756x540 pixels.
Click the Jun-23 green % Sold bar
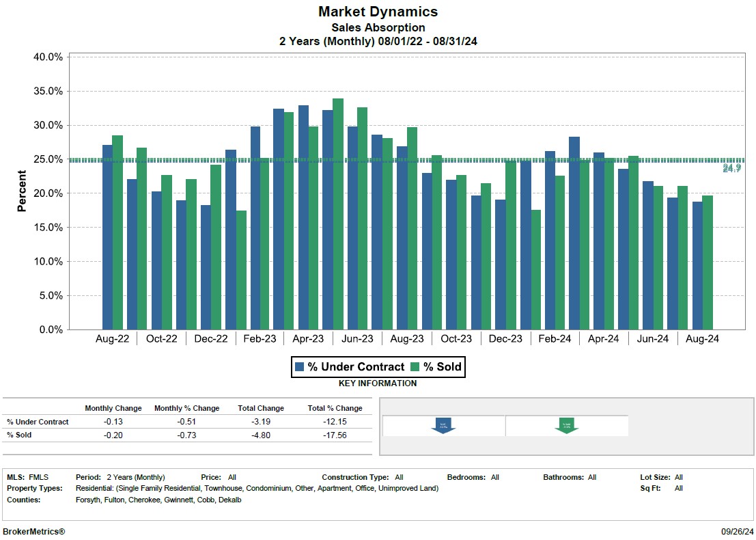coord(362,219)
